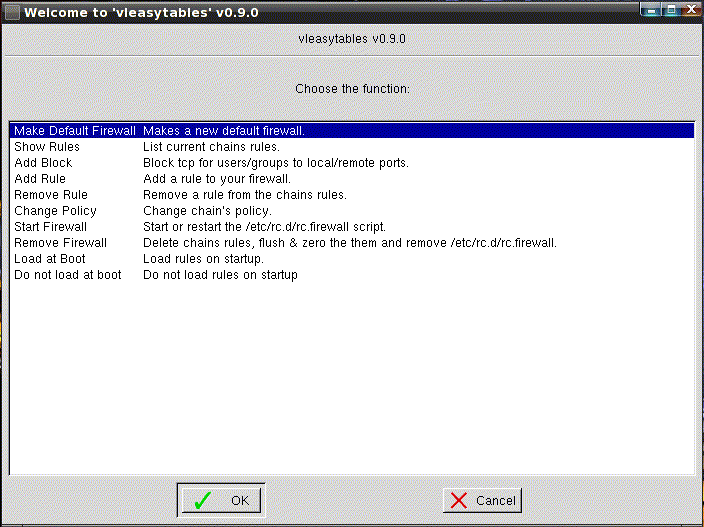Click the empty area below the function list
This screenshot has width=704, height=527.
[x=350, y=380]
